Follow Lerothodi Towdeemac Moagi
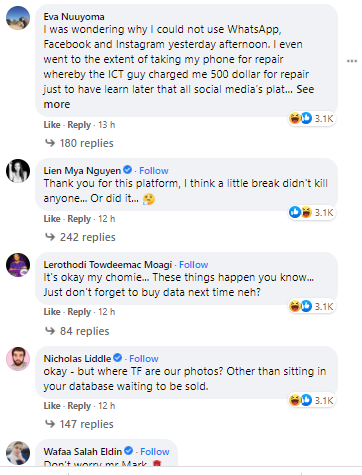362x475 pixels. point(194,265)
